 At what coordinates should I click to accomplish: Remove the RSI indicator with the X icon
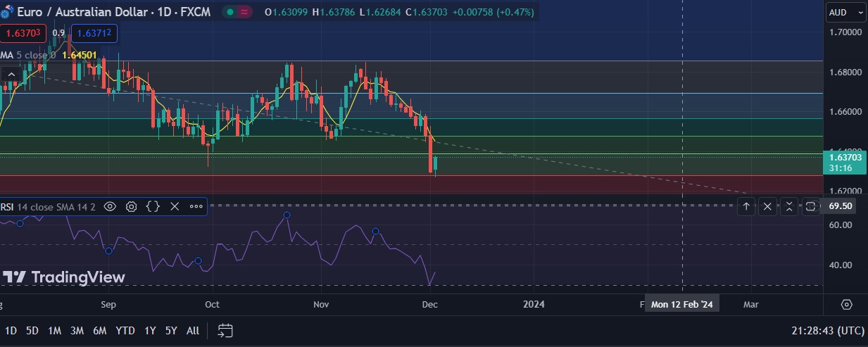[x=175, y=206]
